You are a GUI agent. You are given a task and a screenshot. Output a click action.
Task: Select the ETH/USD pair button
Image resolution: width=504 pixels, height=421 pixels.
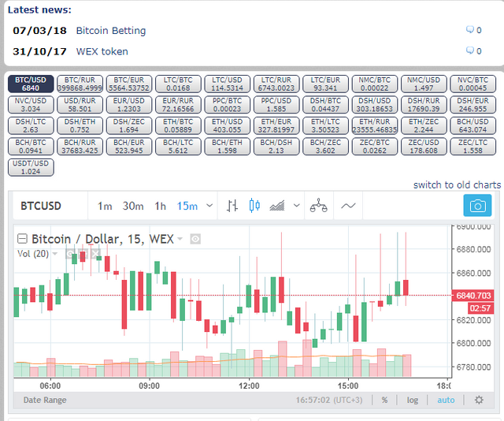point(227,126)
